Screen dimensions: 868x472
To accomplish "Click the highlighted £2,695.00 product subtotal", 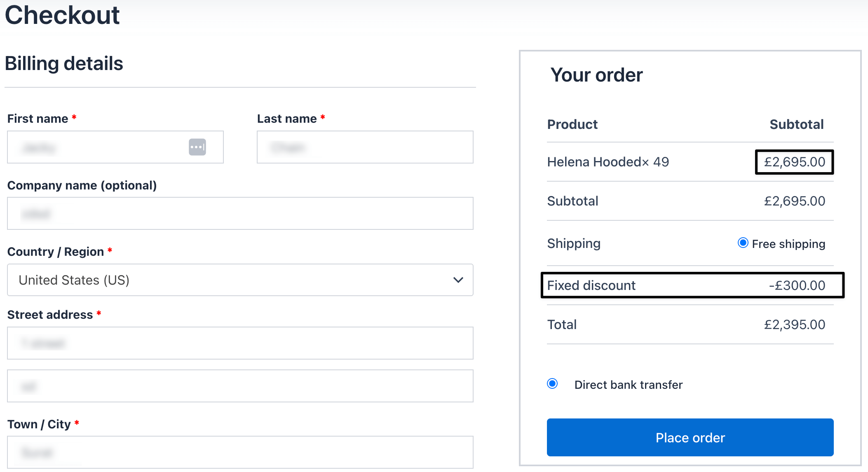I will [x=794, y=162].
